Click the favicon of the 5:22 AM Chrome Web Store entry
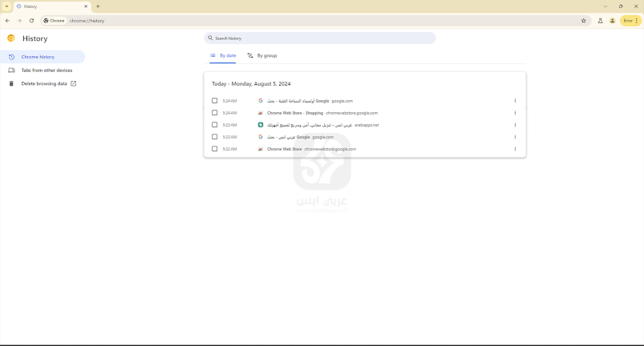 click(x=261, y=149)
